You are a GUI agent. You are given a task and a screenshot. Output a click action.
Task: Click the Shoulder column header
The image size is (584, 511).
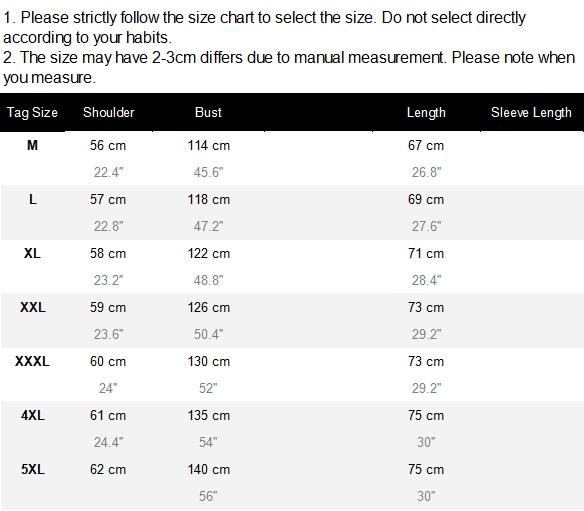coord(108,112)
